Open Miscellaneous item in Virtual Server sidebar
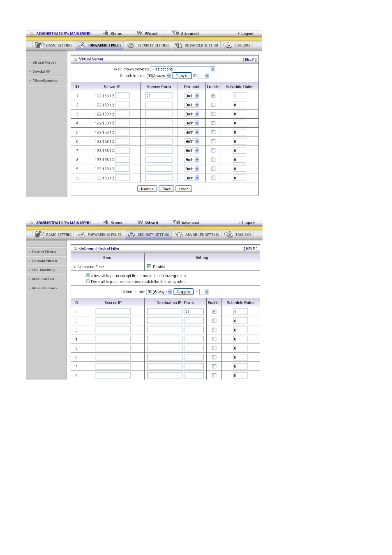The image size is (392, 555). pyautogui.click(x=45, y=81)
